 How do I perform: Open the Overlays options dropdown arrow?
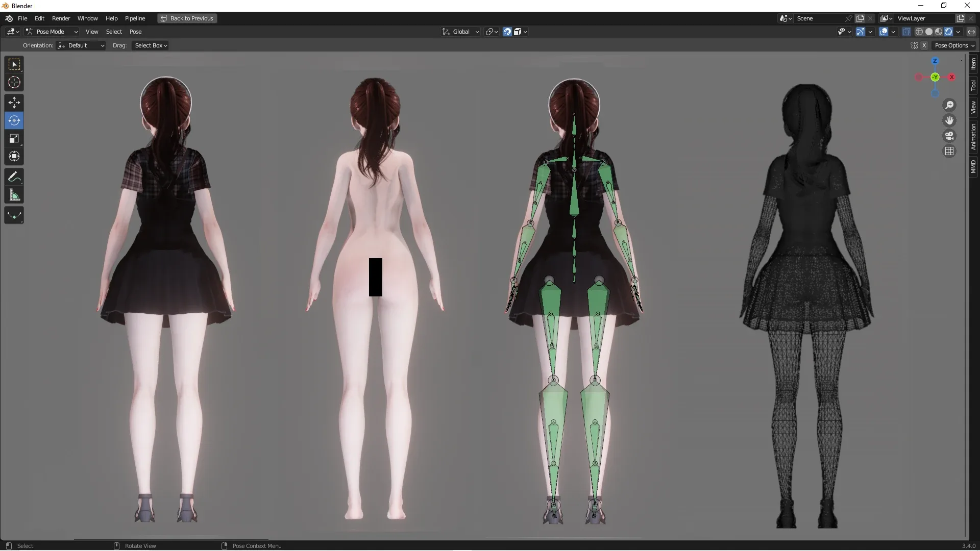click(893, 32)
